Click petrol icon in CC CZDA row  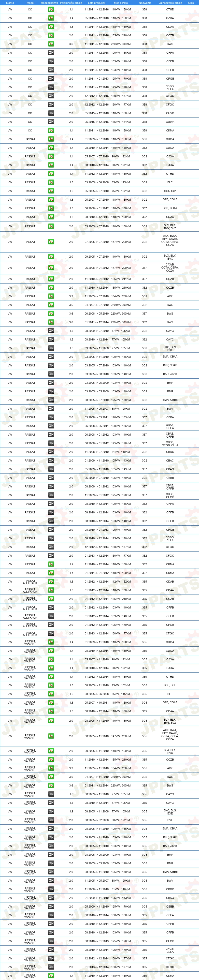[51, 18]
